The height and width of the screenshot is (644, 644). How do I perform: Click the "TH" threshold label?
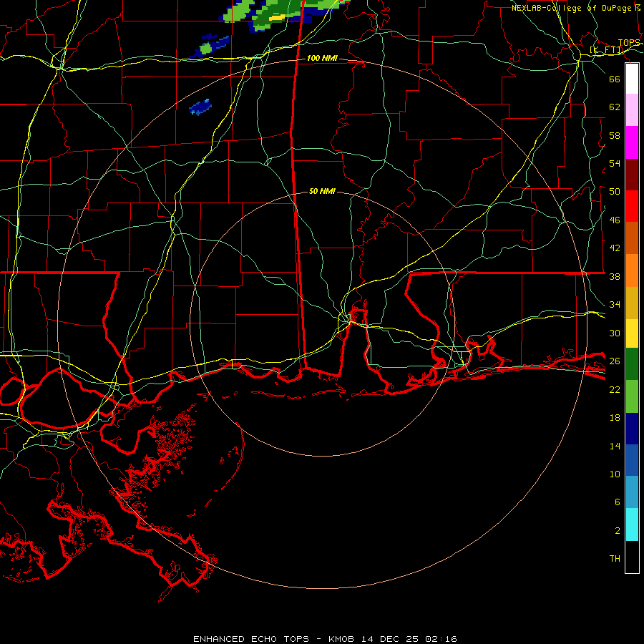tap(615, 559)
